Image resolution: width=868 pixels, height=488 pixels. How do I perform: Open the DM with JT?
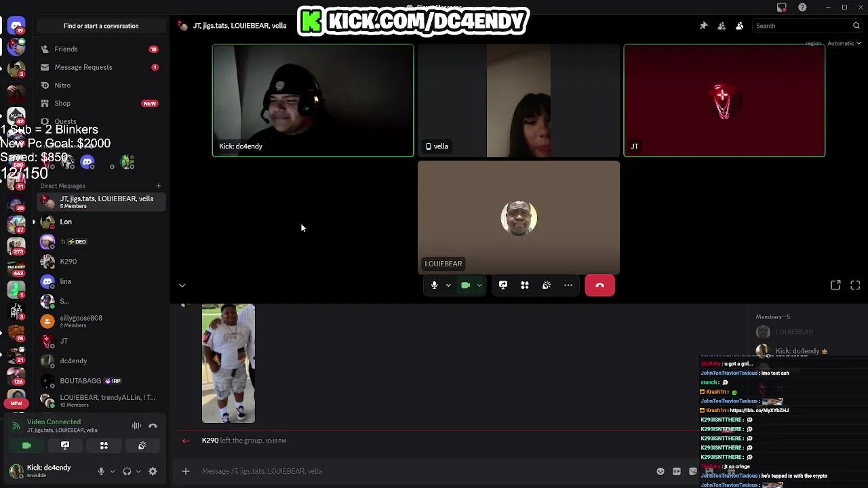pos(101,341)
